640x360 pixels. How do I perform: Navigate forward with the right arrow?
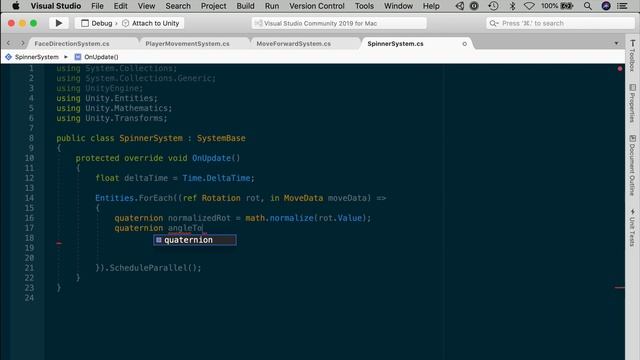[22, 43]
